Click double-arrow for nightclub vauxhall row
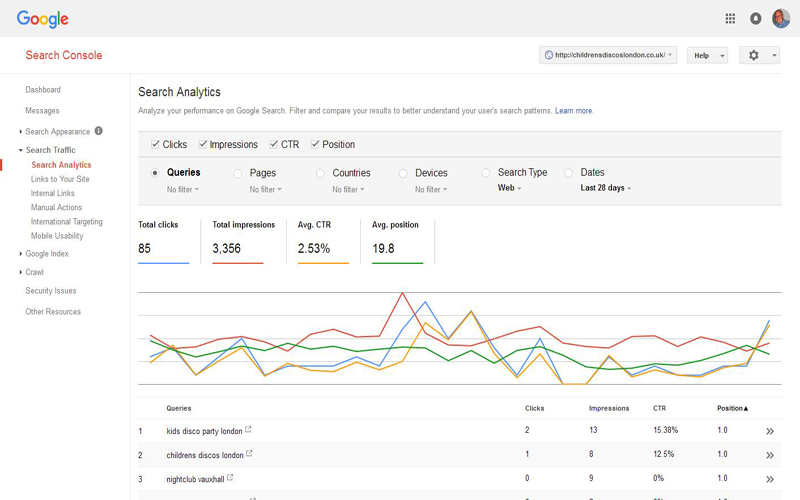Screen dimensions: 800x500 coord(770,479)
